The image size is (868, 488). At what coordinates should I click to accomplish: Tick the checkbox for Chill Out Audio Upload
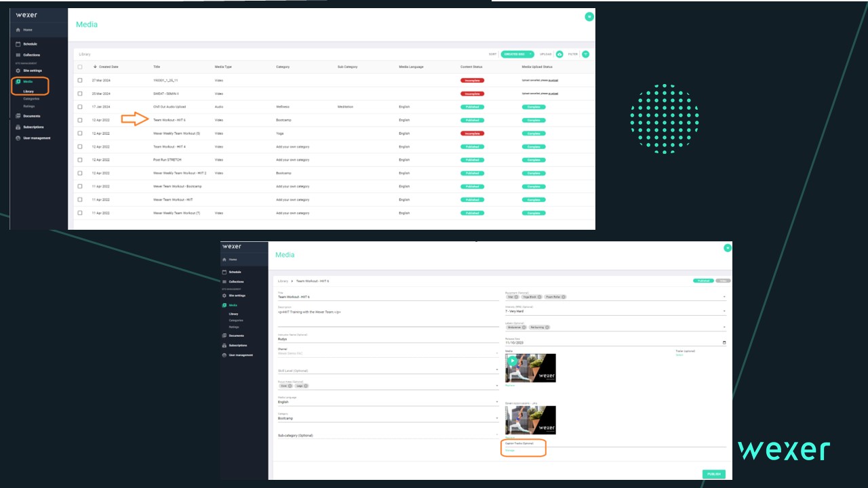(x=80, y=107)
